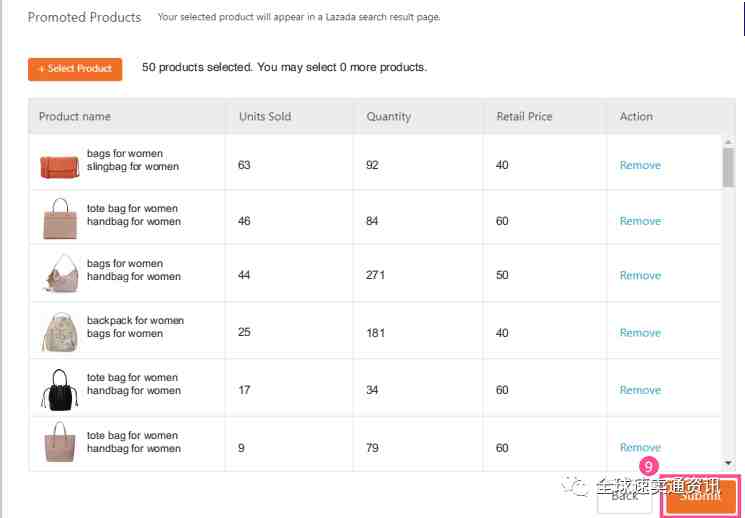The height and width of the screenshot is (518, 745).
Task: Click the Submit button
Action: (700, 497)
